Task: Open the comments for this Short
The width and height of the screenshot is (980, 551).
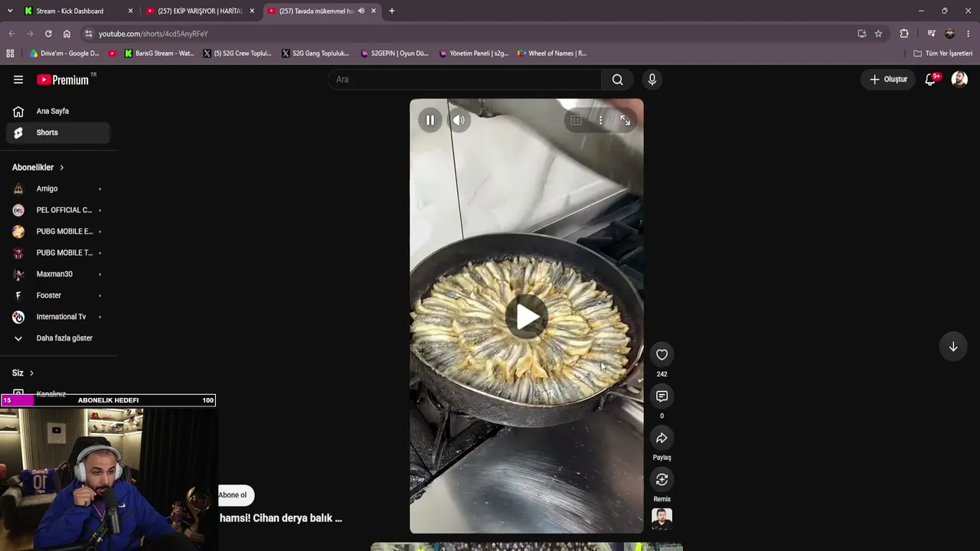Action: tap(662, 396)
